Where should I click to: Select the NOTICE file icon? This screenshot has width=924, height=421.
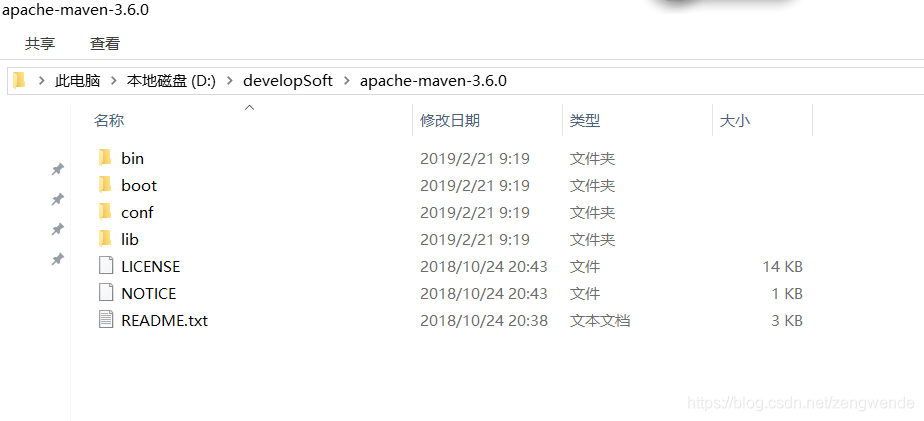[x=105, y=293]
